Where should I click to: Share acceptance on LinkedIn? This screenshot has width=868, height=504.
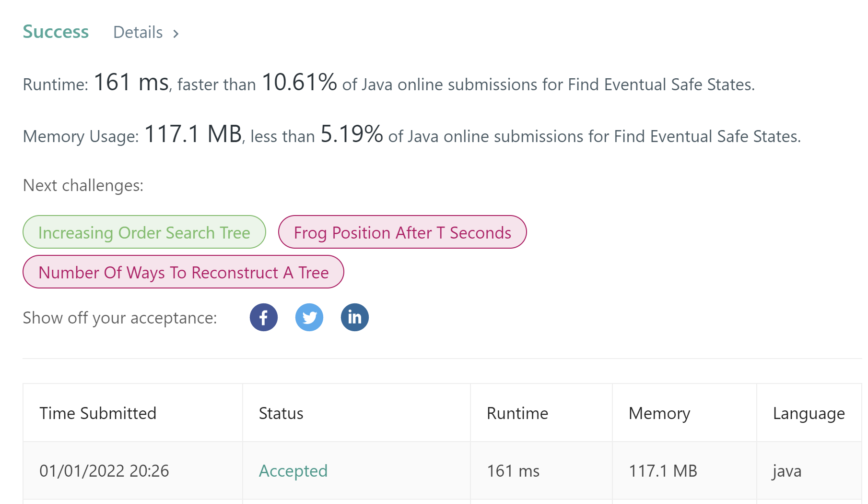[x=355, y=317]
